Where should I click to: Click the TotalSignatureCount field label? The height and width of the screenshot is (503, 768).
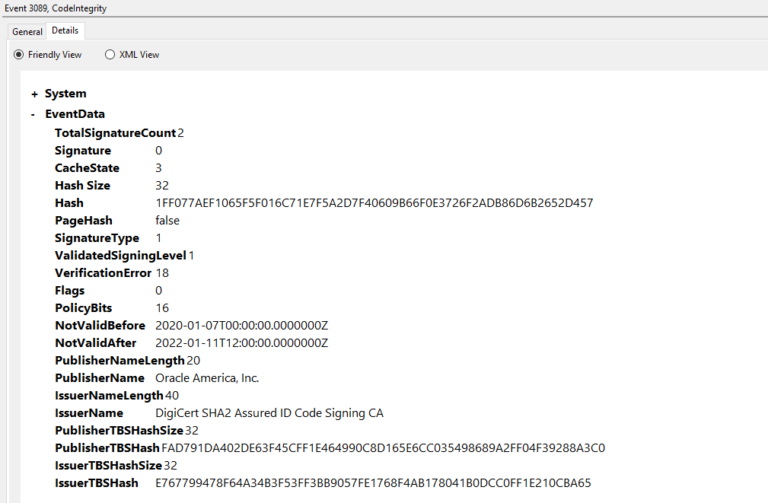point(115,133)
